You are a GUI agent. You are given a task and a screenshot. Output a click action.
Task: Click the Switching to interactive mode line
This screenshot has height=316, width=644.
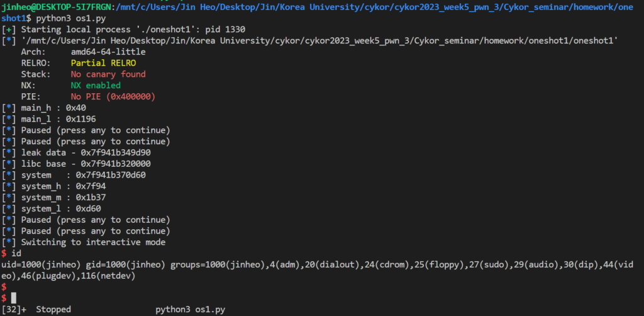pos(84,242)
